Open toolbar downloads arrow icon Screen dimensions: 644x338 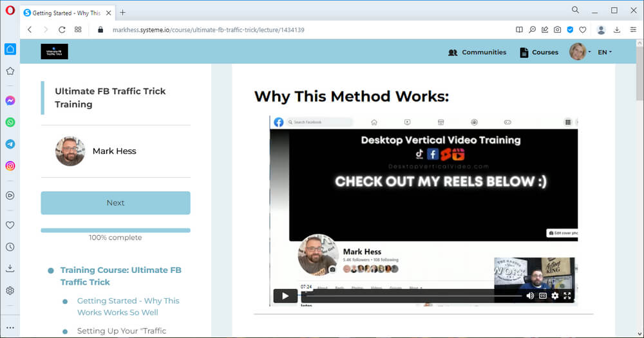[616, 30]
